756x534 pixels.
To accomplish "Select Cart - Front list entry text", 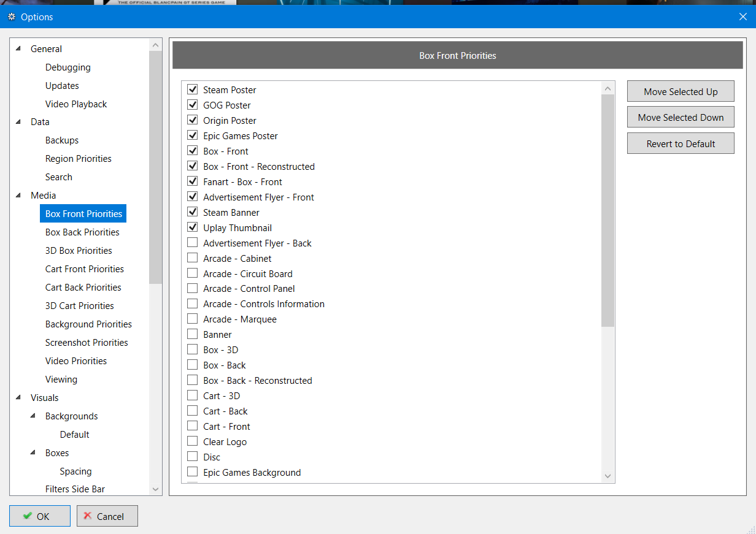I will point(226,427).
